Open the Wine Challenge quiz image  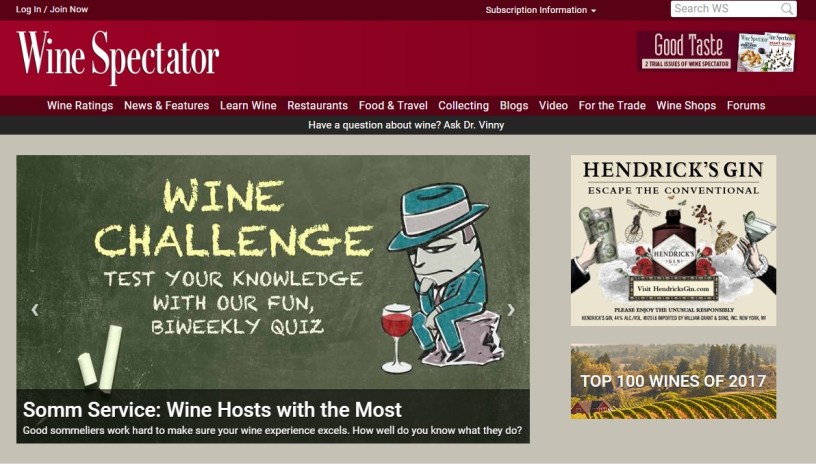[273, 272]
